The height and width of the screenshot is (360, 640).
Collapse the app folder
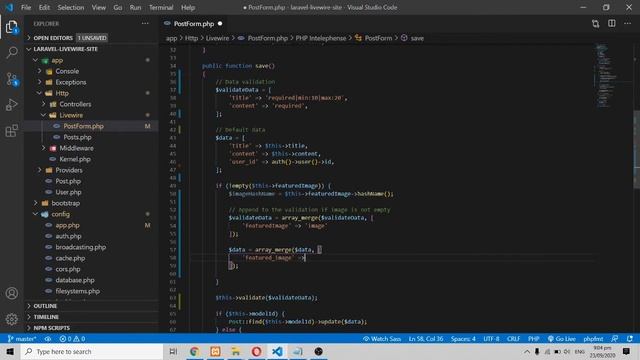(57, 60)
